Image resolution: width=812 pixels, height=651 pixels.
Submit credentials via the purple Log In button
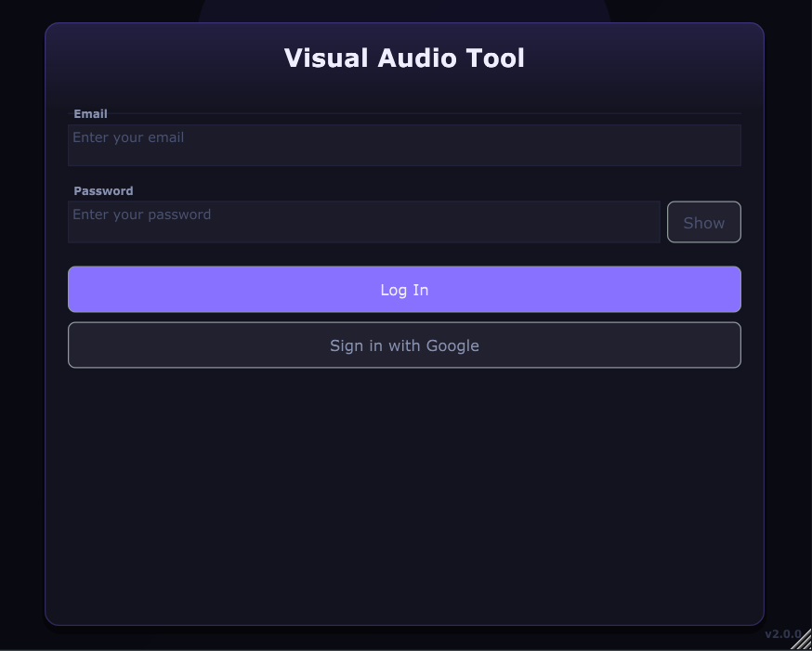(404, 289)
